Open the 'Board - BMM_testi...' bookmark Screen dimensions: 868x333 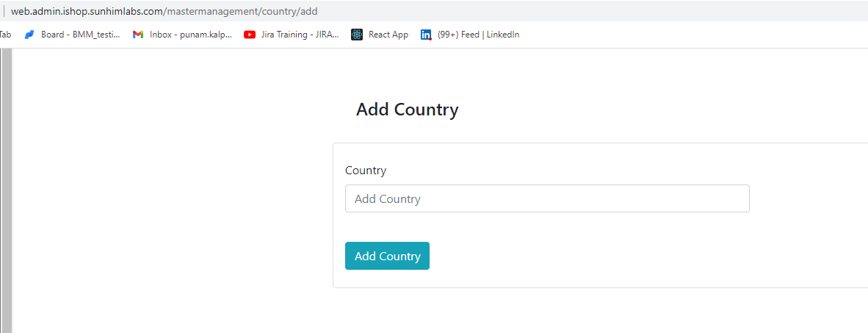point(80,35)
